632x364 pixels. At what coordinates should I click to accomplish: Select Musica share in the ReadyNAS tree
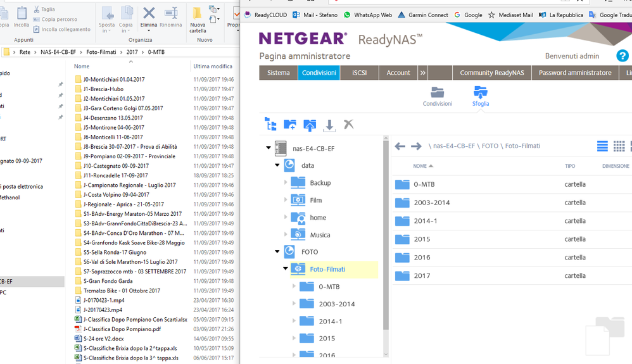(320, 235)
